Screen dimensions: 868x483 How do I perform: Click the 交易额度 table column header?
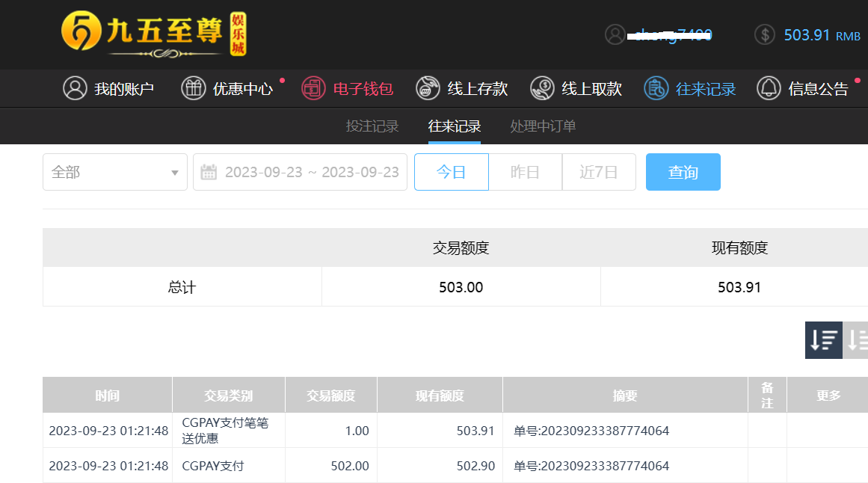[331, 396]
